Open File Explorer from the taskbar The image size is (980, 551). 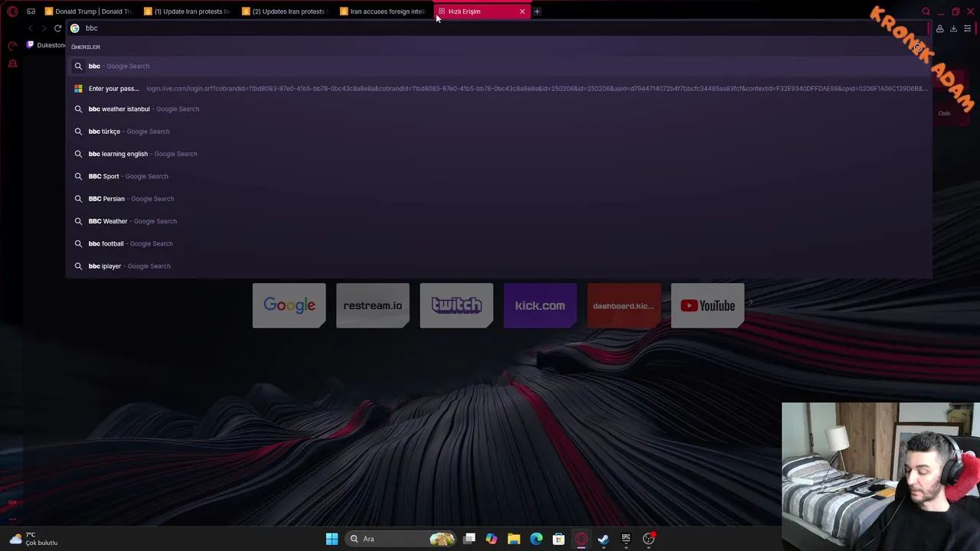pos(514,539)
